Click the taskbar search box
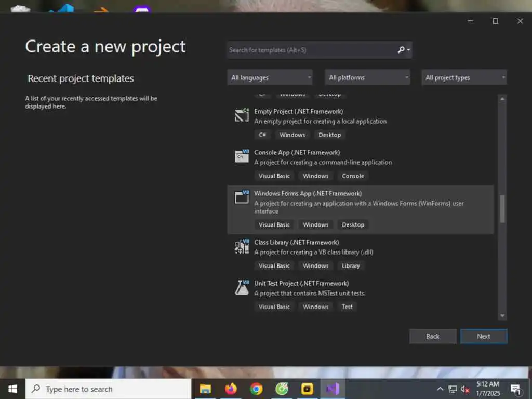This screenshot has height=399, width=532. point(108,389)
